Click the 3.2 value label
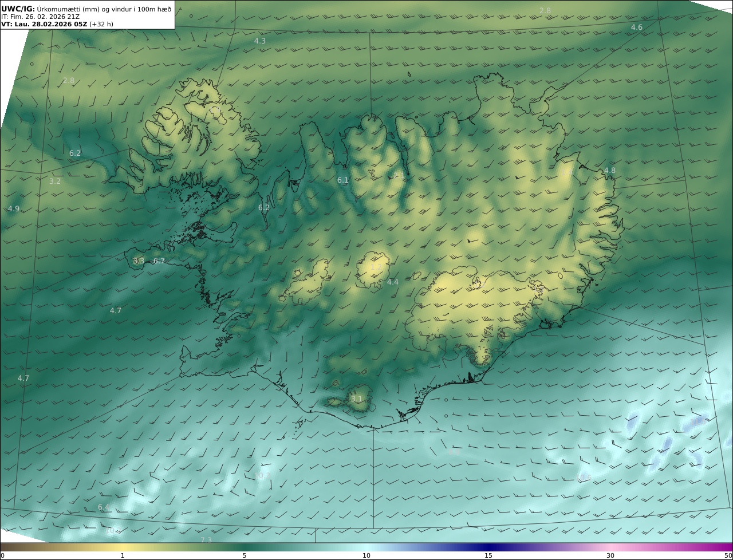Image resolution: width=733 pixels, height=560 pixels. coord(55,182)
